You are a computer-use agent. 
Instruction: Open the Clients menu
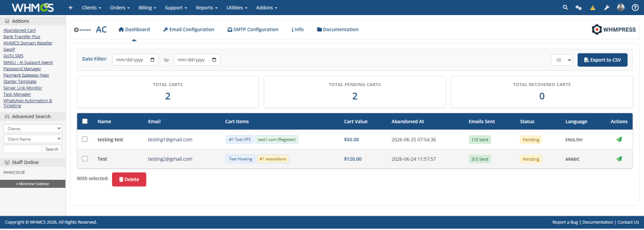tap(92, 8)
